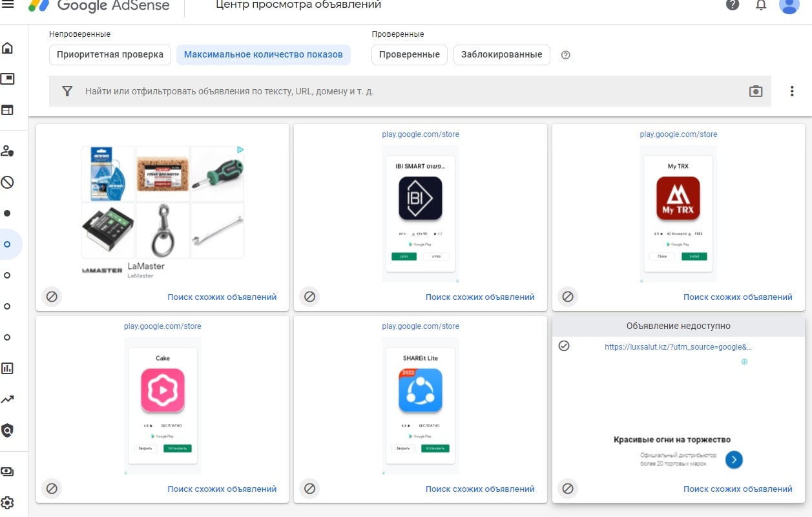
Task: Open notifications bell
Action: [761, 5]
